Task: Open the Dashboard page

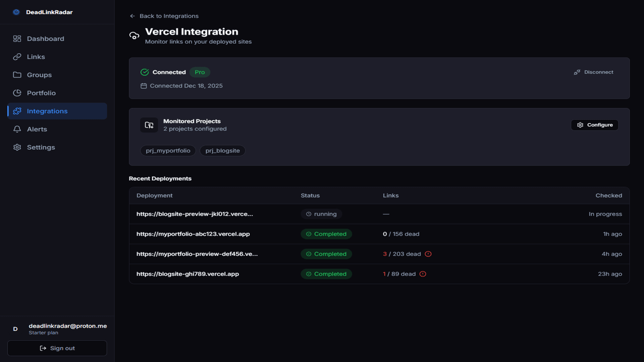Action: (x=45, y=39)
